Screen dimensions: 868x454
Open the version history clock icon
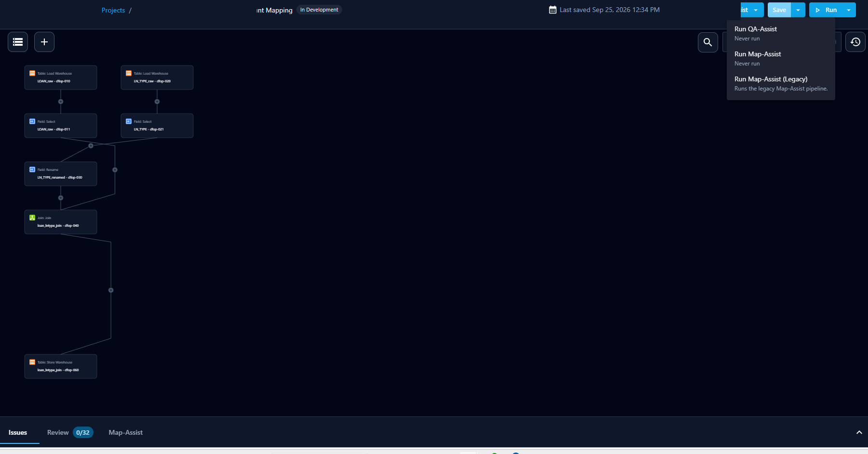(855, 42)
